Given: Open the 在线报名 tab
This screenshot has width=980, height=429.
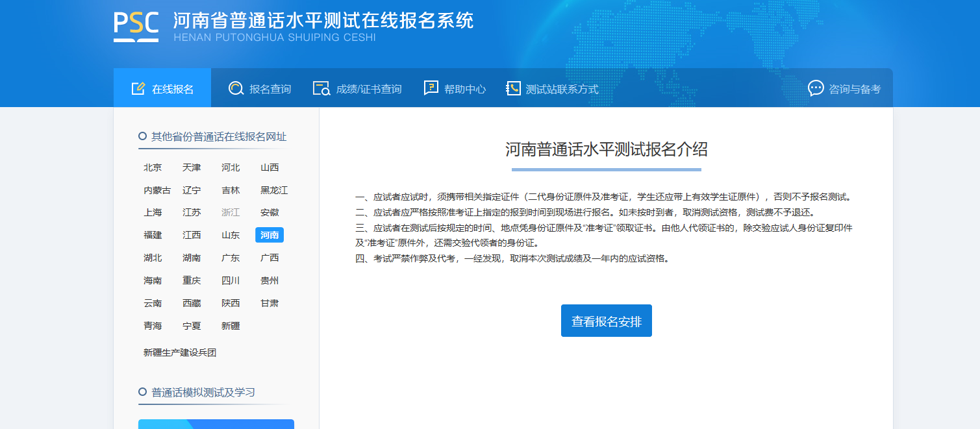Looking at the screenshot, I should (162, 89).
